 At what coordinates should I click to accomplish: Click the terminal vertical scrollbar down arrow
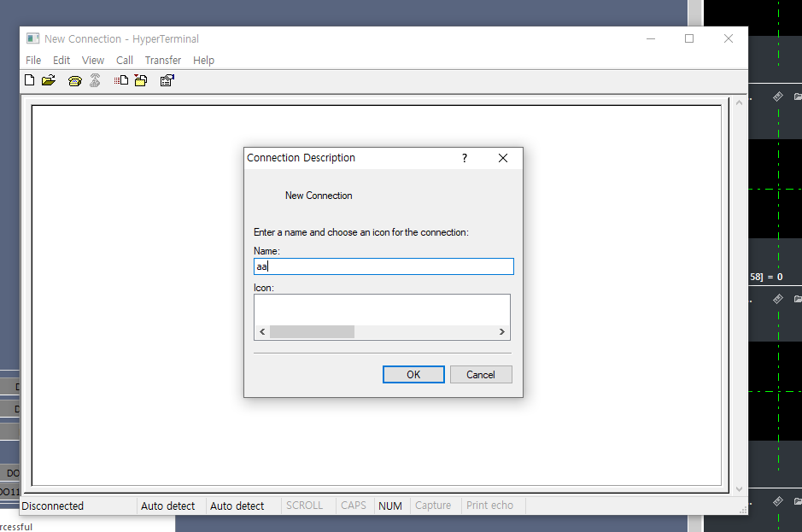pos(739,489)
